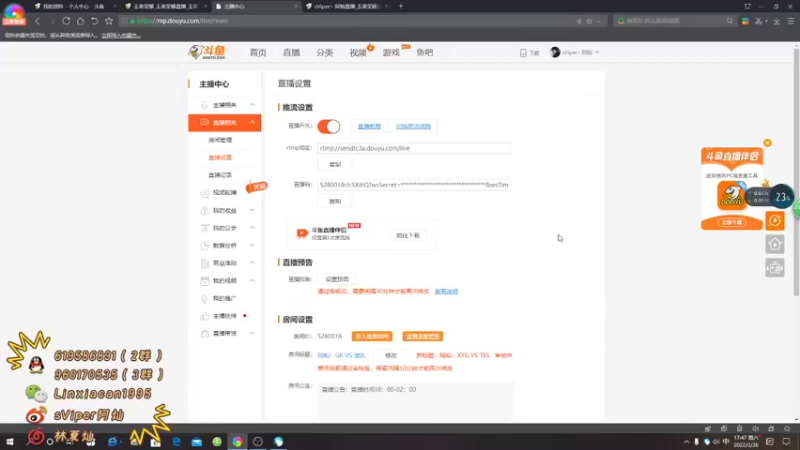Click the browser download arrow icon
This screenshot has width=800, height=450.
tap(777, 21)
